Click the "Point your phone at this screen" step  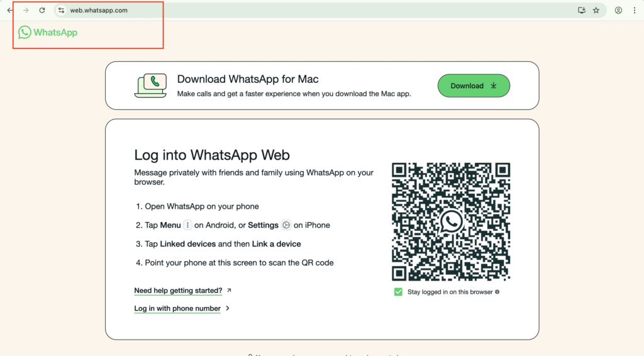239,263
